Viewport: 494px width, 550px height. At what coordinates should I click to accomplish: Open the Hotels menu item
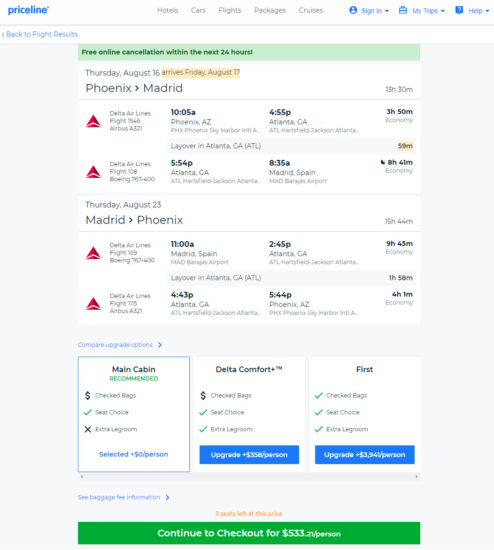tap(167, 10)
